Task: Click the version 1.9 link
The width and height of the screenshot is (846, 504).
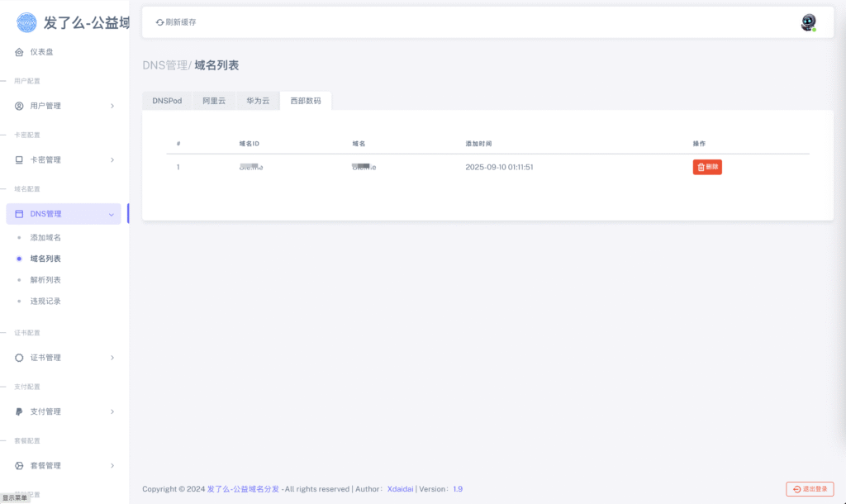Action: [458, 489]
